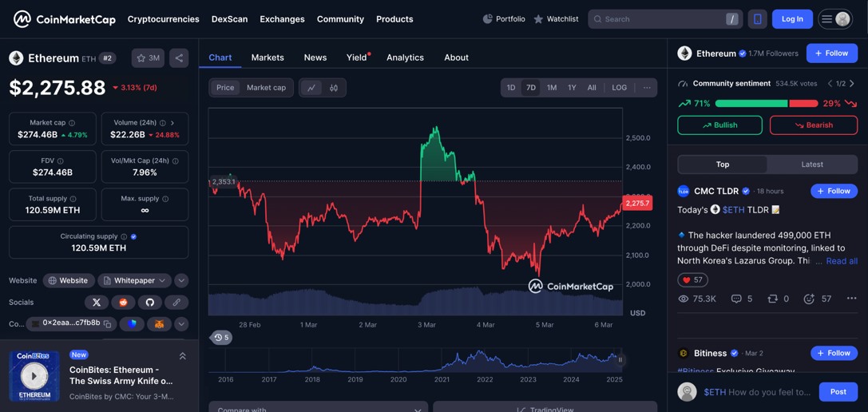Open mobile app download phone icon
Screen dimensions: 868x412
click(x=757, y=19)
